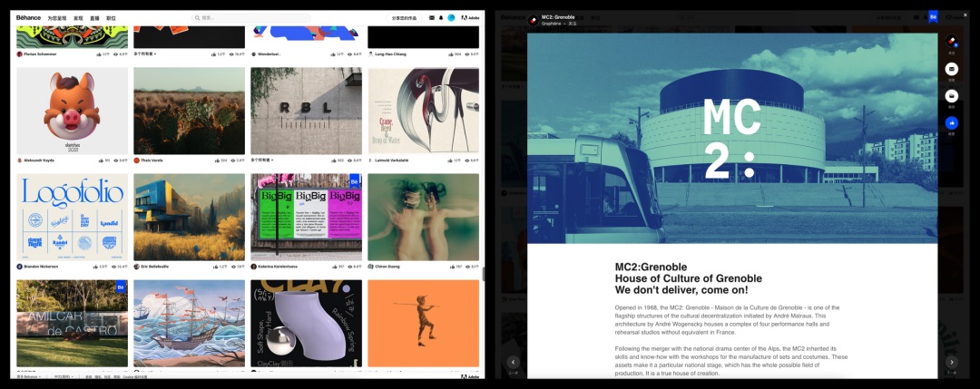Click Be badge on Amilcar de Castro thumbnail
The height and width of the screenshot is (389, 980).
[x=121, y=287]
